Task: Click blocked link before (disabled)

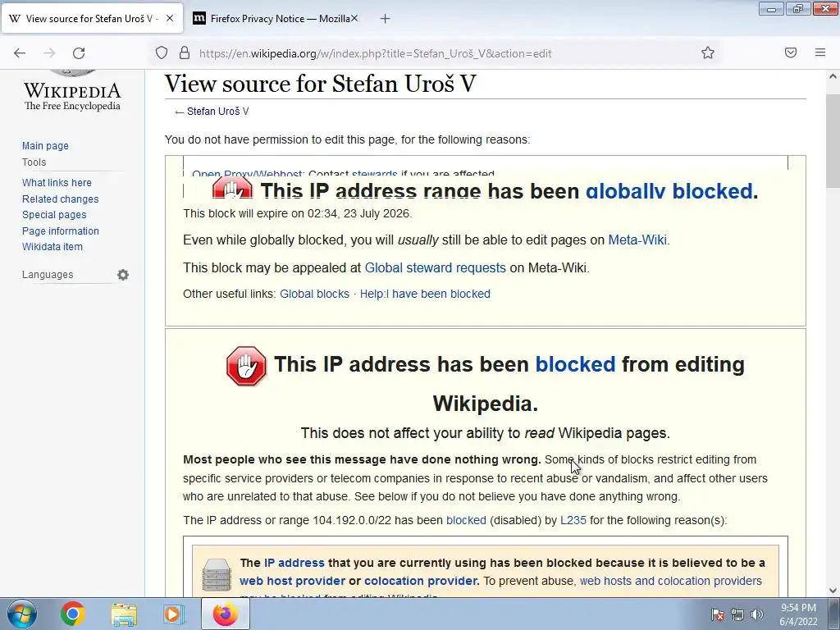Action: (466, 520)
